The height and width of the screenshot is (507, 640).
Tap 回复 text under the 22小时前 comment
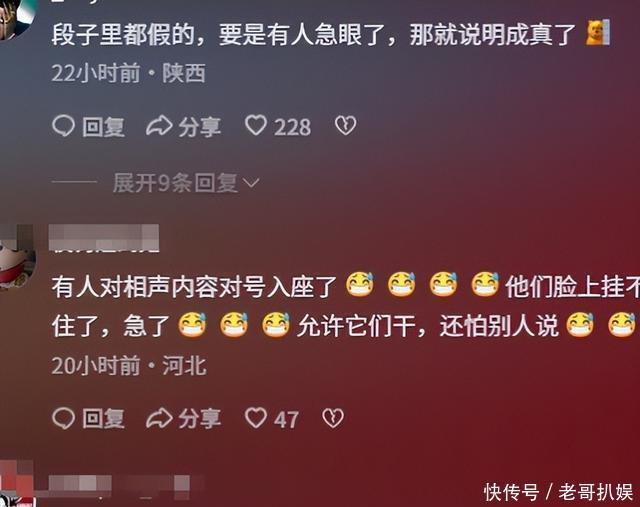point(103,127)
